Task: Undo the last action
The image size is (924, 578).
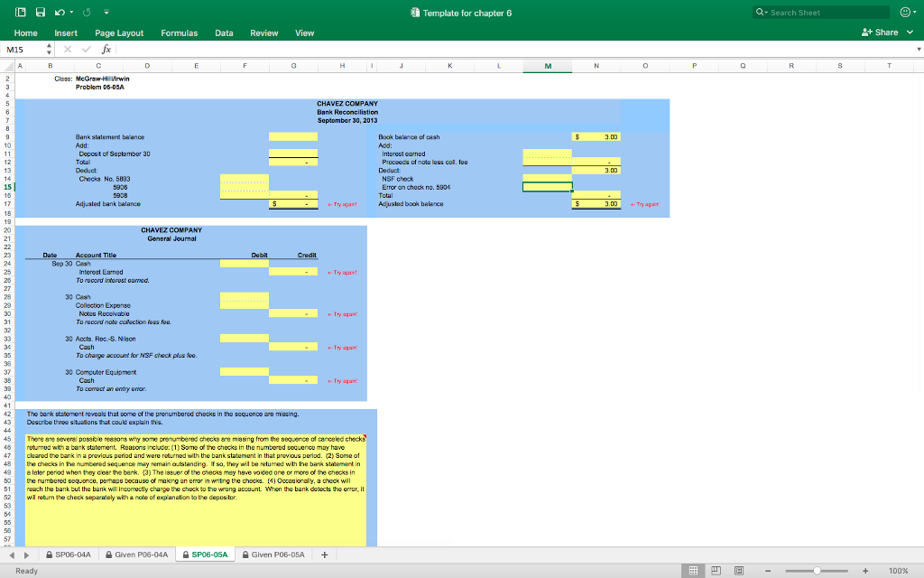Action: coord(59,12)
